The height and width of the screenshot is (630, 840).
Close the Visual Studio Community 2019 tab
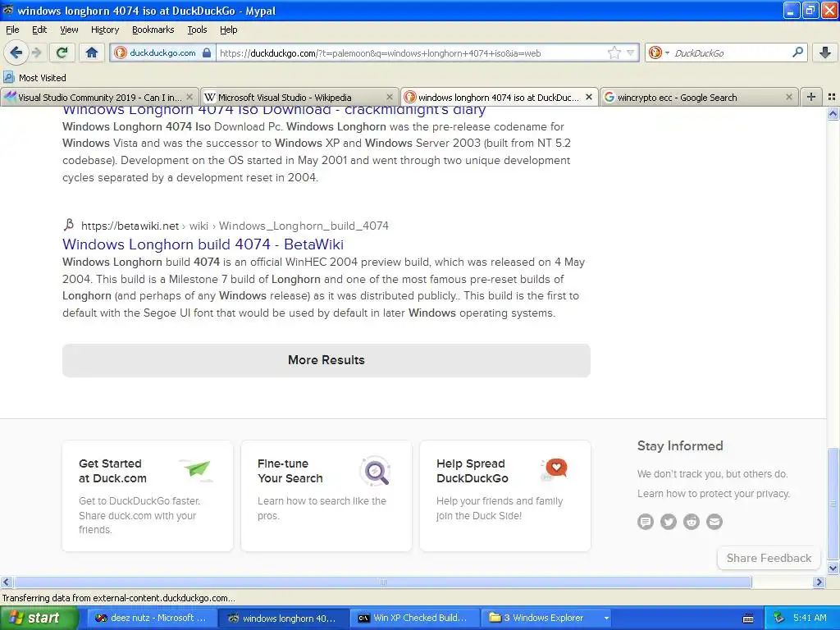click(189, 97)
